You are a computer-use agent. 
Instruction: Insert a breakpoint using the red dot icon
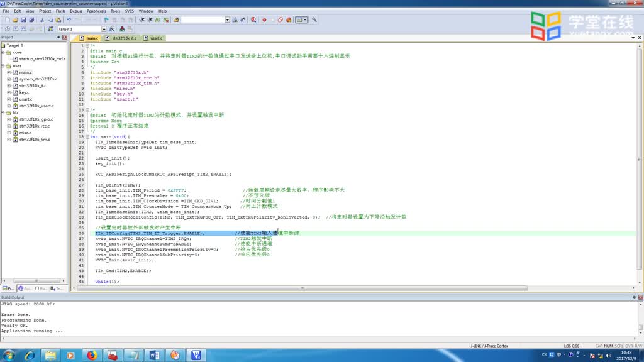click(x=264, y=19)
